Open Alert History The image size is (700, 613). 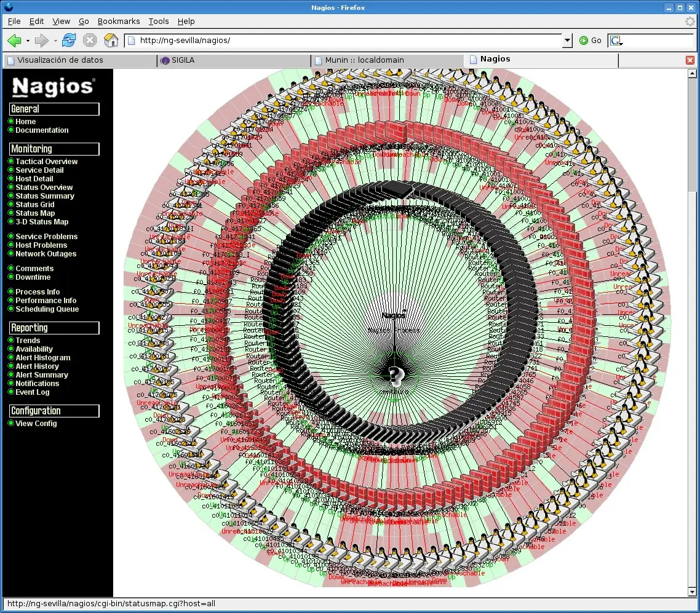tap(37, 366)
